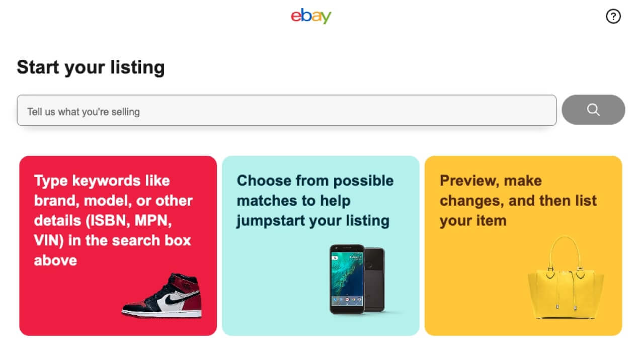Screen dimensions: 644x362
Task: Open the help question mark icon
Action: (613, 16)
